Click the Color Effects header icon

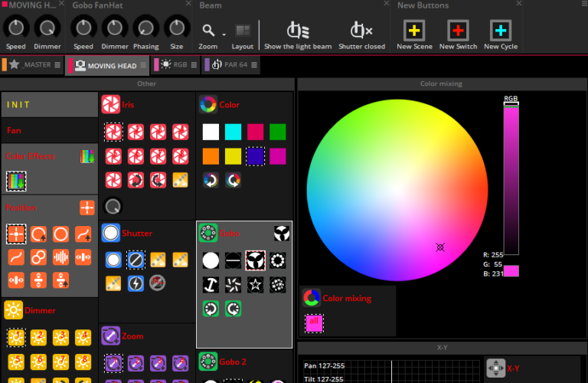(x=87, y=156)
